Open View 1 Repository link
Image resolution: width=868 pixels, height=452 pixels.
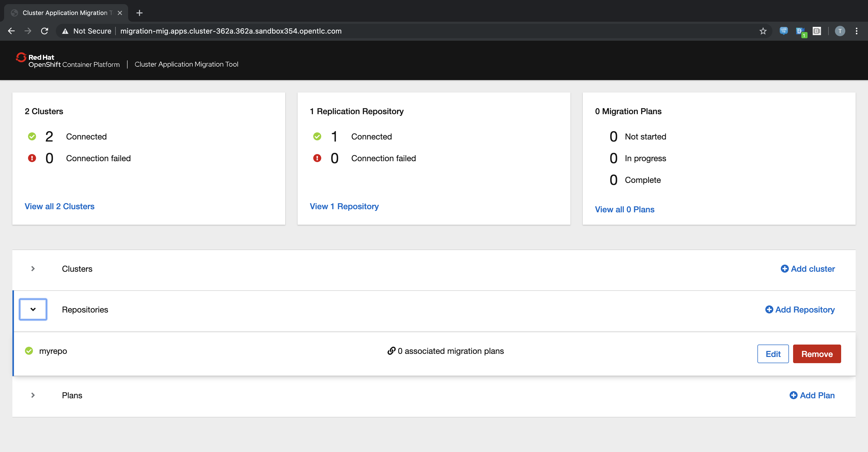344,206
